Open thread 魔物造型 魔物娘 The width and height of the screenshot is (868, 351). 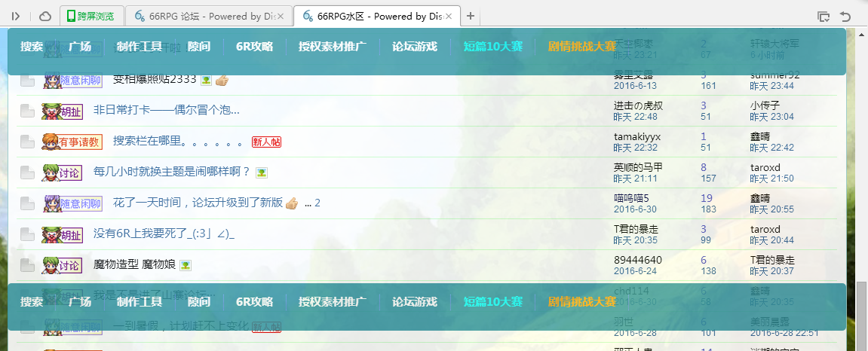click(x=134, y=265)
